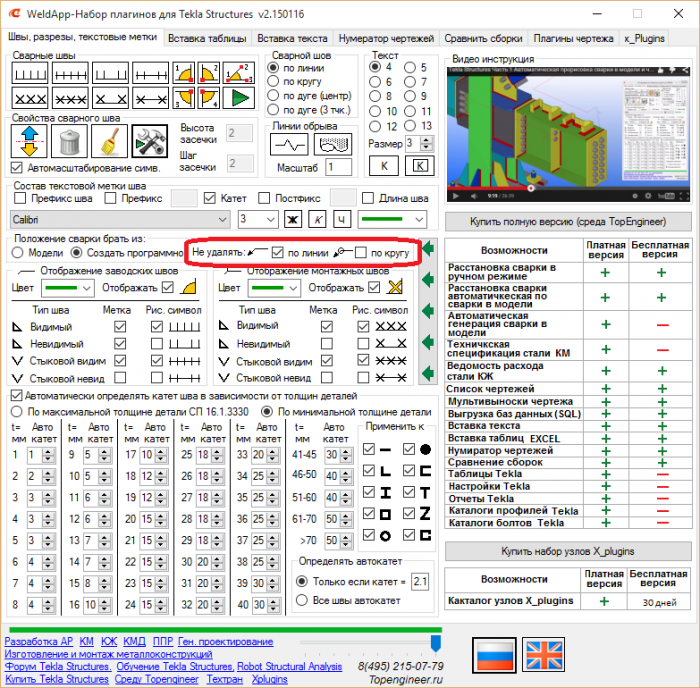Switch to 'Нумератор чертежей' tab
This screenshot has width=700, height=688.
pos(386,38)
